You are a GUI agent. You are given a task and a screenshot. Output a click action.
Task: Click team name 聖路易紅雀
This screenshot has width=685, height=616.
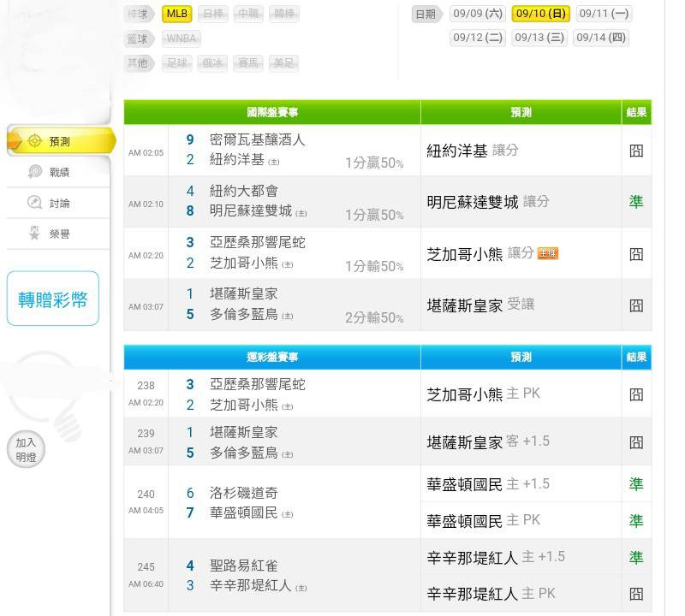[243, 566]
